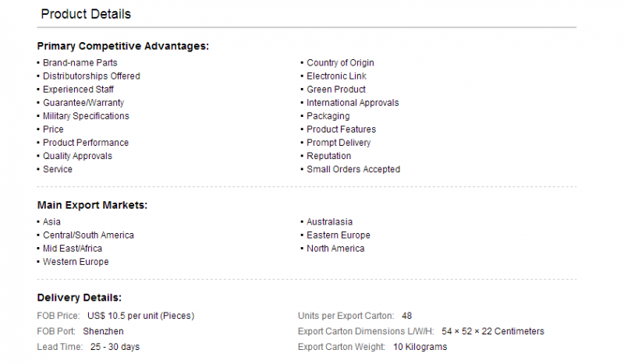Click Mid East/Africa market

click(73, 249)
